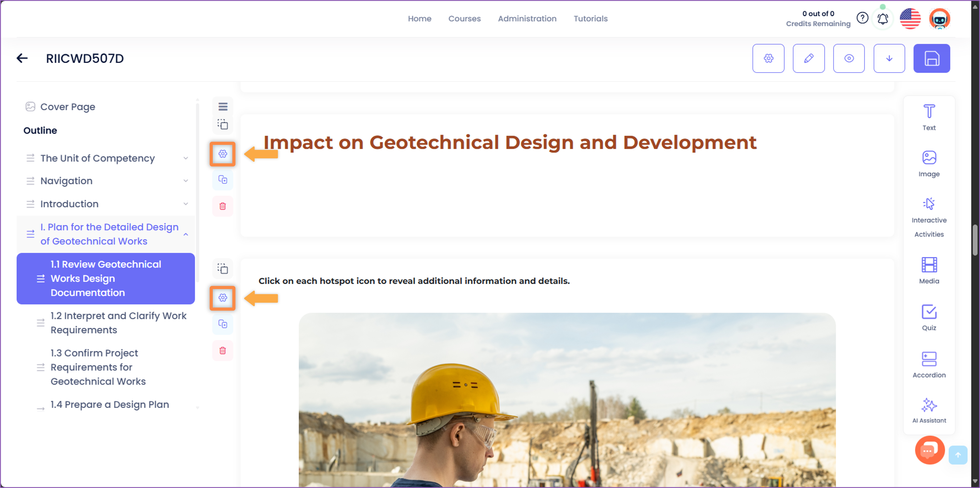This screenshot has width=980, height=488.
Task: Expand The Unit of Competency section
Action: pos(186,158)
